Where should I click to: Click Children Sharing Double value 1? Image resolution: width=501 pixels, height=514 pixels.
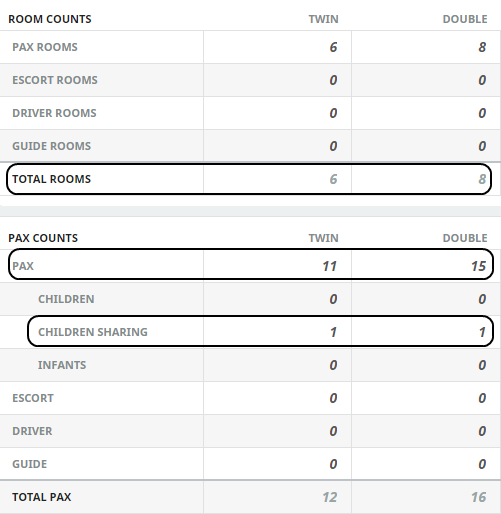coord(482,332)
